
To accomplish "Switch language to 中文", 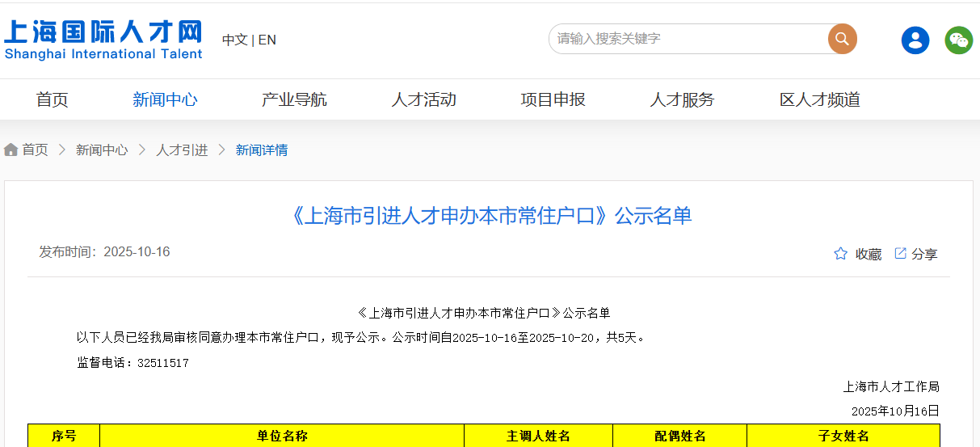I will click(234, 40).
